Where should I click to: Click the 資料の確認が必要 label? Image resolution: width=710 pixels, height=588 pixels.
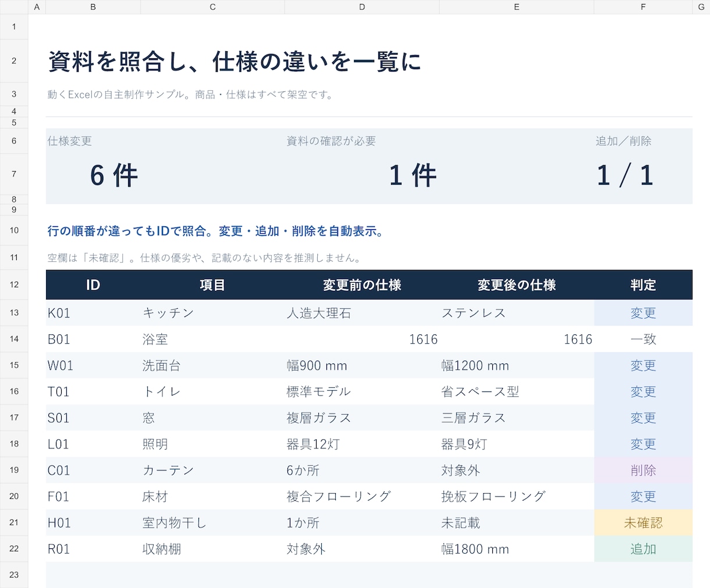(x=331, y=141)
